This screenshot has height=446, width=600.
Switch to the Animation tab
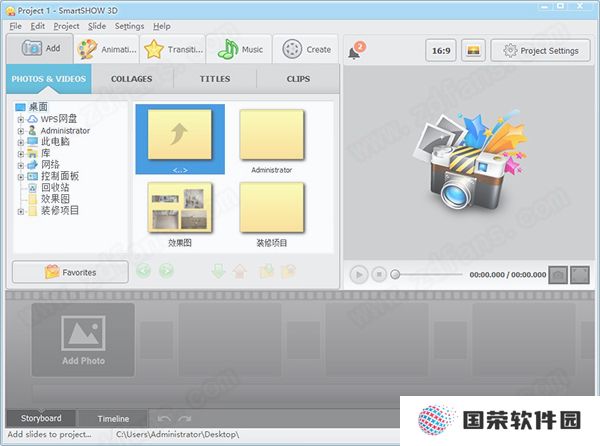pyautogui.click(x=107, y=49)
